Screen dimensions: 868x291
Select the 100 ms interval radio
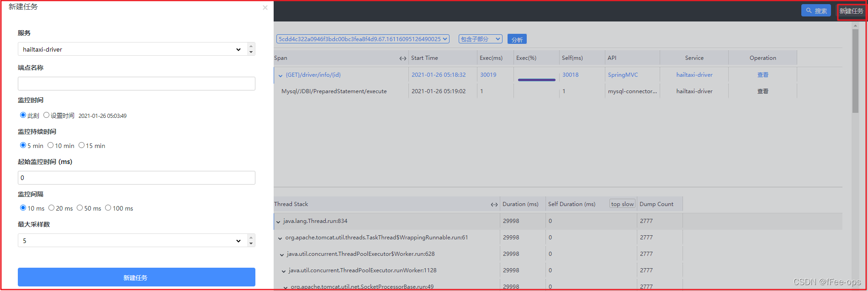(x=108, y=208)
